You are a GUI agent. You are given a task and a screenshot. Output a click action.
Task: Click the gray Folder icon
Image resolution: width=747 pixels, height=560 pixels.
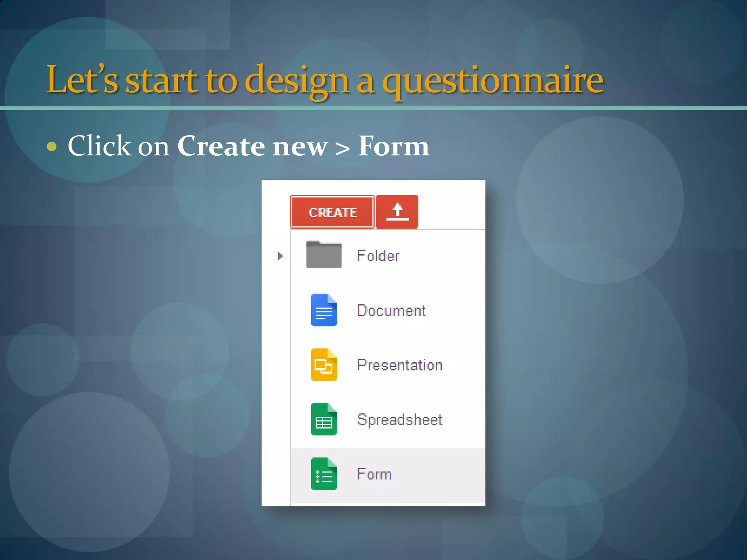(324, 255)
